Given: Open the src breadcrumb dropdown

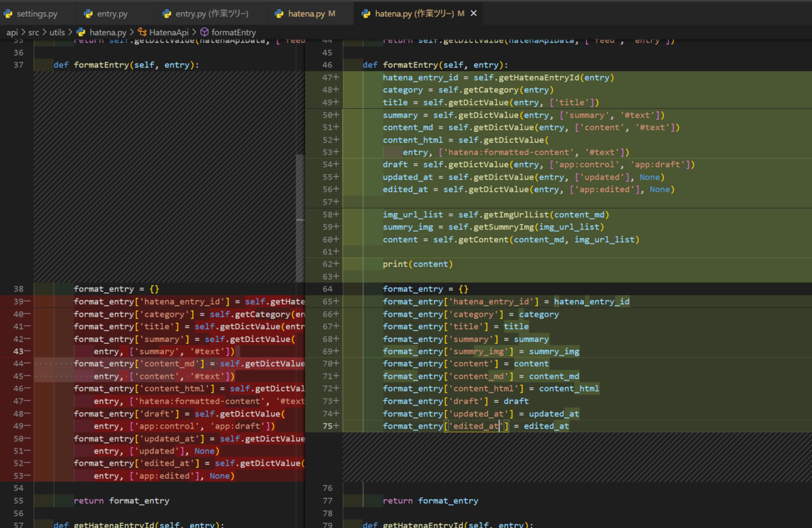Looking at the screenshot, I should pyautogui.click(x=34, y=32).
